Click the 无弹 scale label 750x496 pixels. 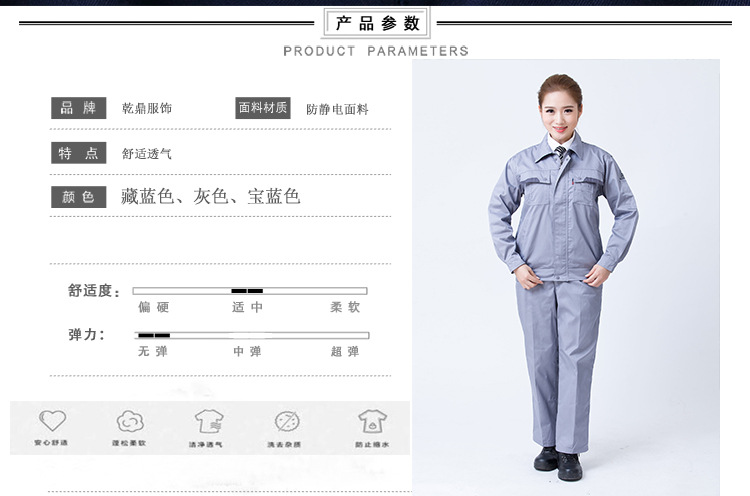pos(153,352)
